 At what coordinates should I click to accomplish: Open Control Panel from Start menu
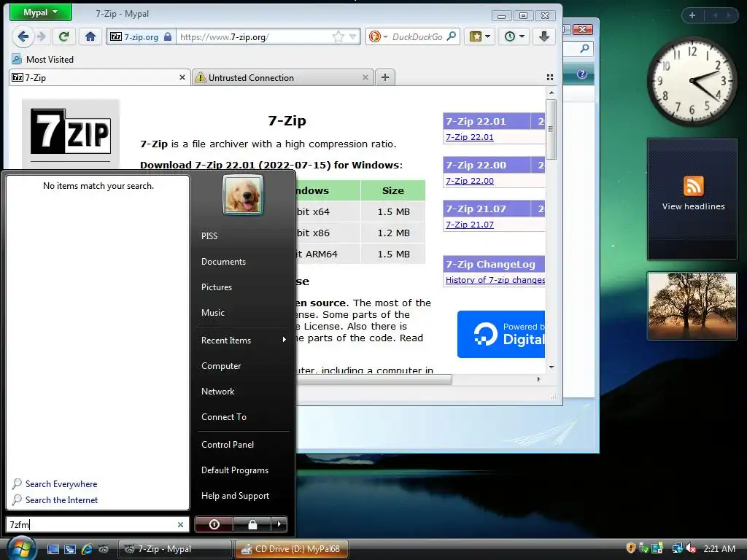[228, 445]
